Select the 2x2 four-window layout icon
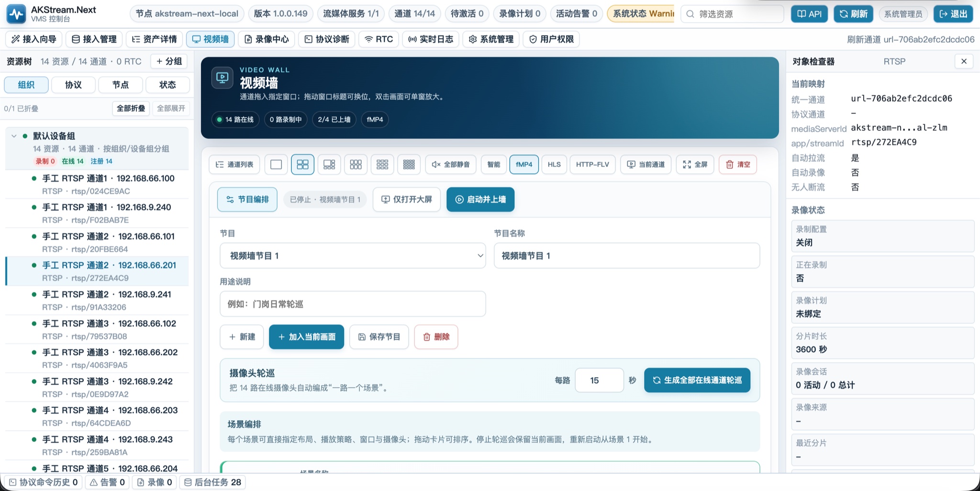980x491 pixels. [302, 165]
